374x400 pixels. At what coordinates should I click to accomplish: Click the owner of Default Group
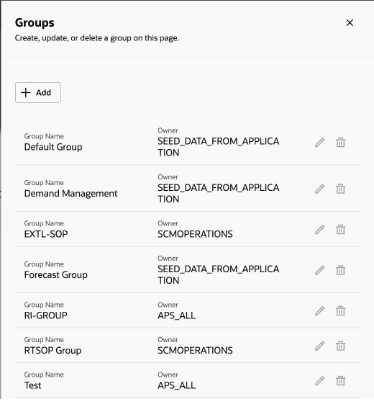[218, 147]
